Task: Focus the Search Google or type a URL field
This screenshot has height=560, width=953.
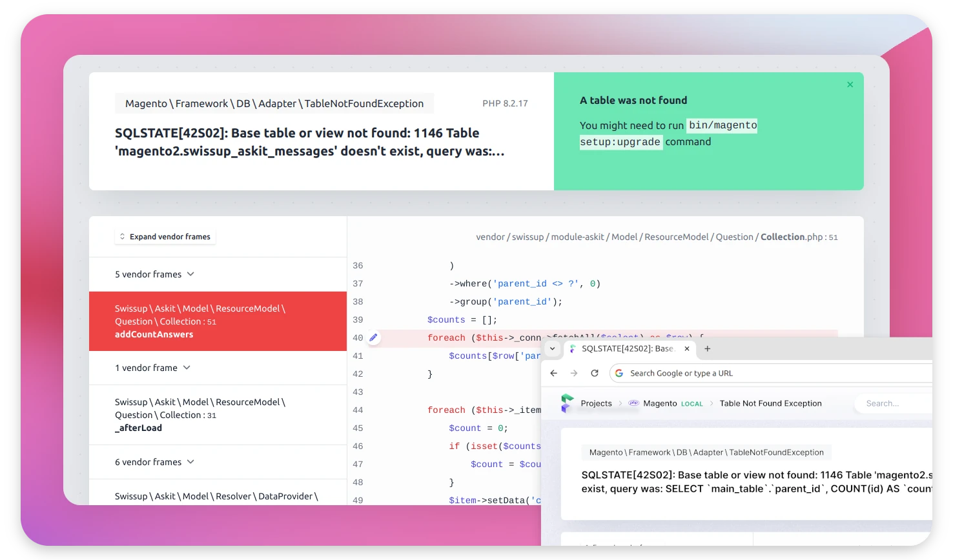Action: click(x=771, y=373)
